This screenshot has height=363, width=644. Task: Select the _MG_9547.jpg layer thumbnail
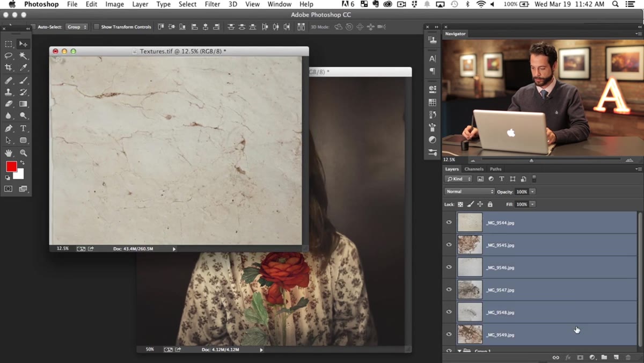pos(470,290)
